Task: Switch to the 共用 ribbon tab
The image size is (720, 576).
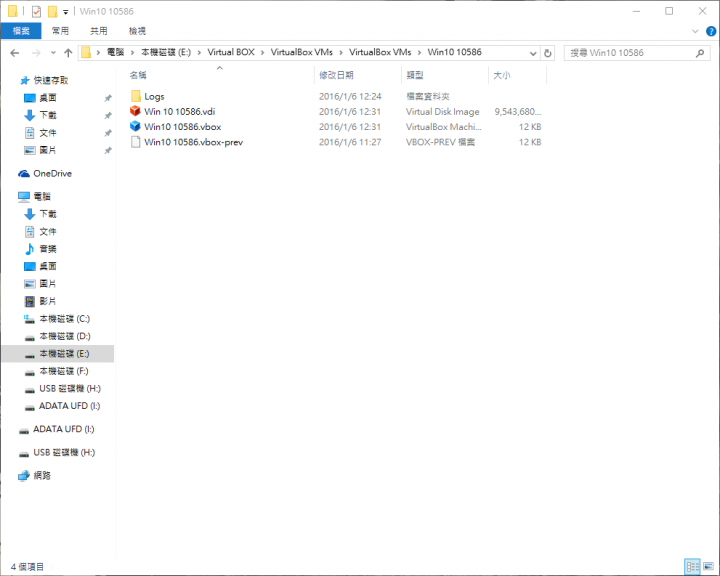Action: click(99, 31)
